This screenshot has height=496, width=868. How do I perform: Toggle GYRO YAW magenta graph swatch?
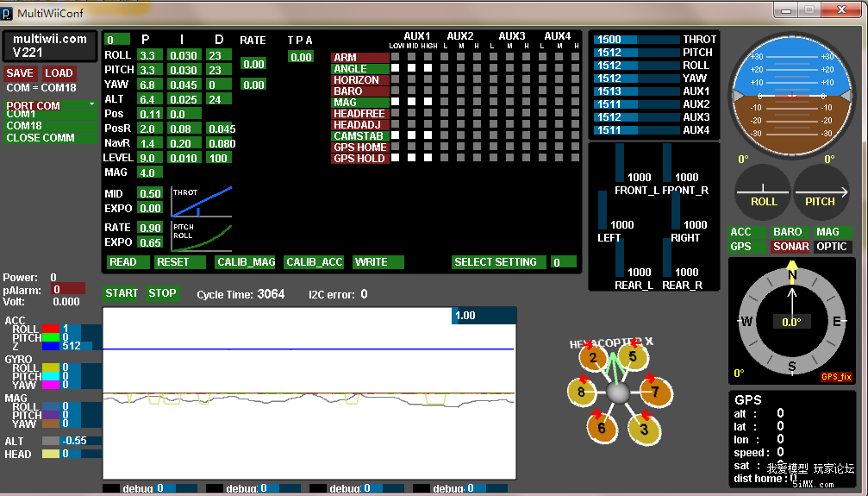tap(50, 385)
